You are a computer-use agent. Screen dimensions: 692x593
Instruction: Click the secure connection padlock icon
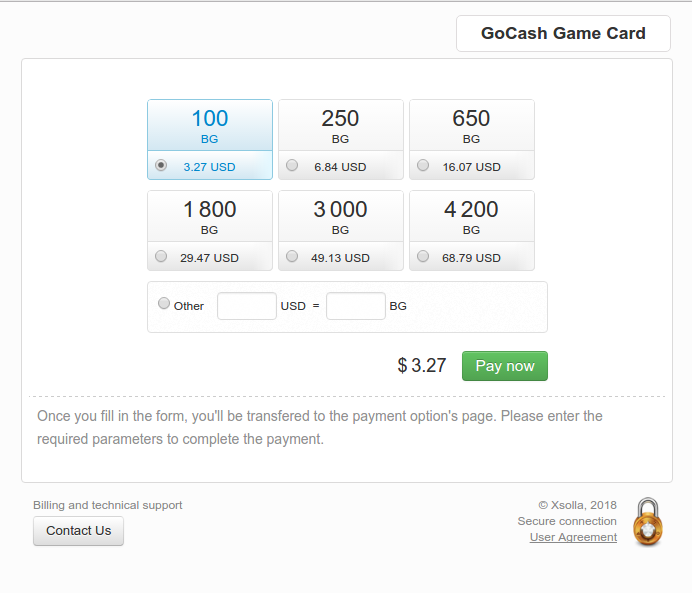click(647, 522)
